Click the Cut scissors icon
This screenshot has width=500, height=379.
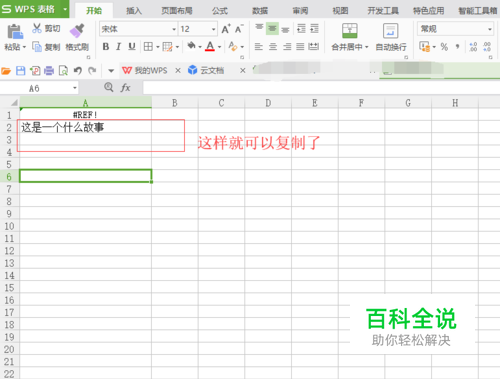[37, 28]
